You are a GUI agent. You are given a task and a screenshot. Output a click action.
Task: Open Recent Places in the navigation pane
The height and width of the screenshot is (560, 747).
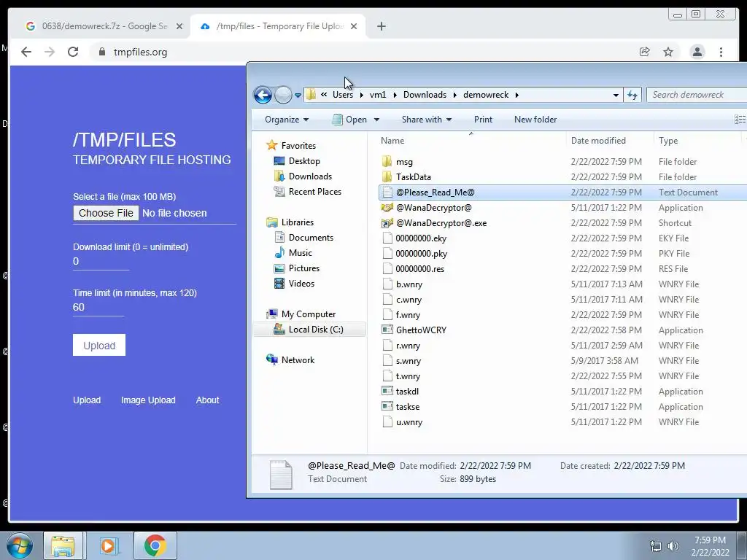[314, 192]
